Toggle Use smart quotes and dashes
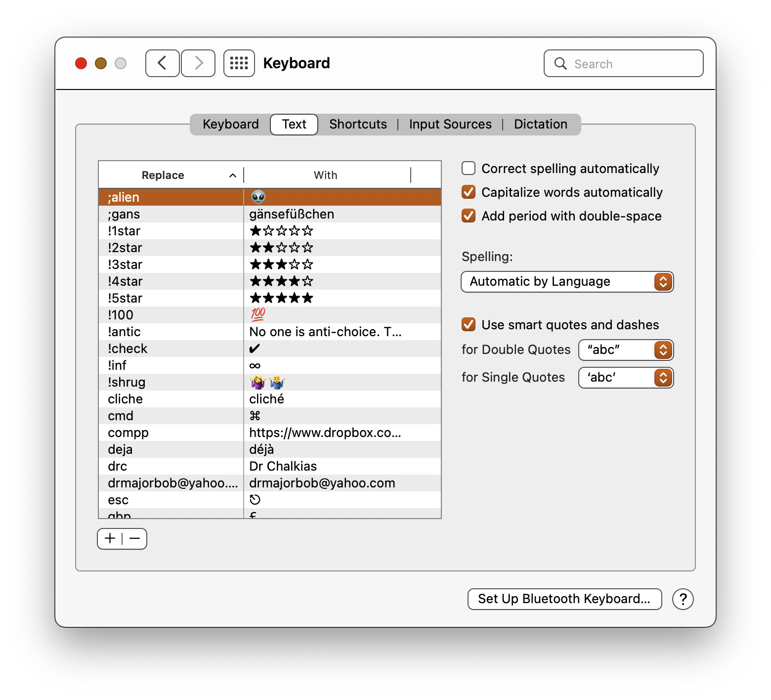Viewport: 771px width, 700px height. (x=469, y=325)
